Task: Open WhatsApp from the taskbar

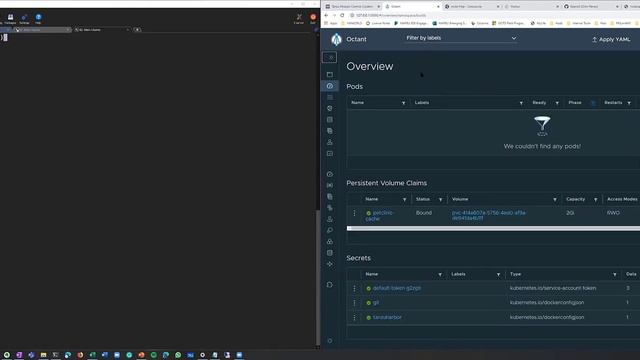Action: tap(178, 355)
